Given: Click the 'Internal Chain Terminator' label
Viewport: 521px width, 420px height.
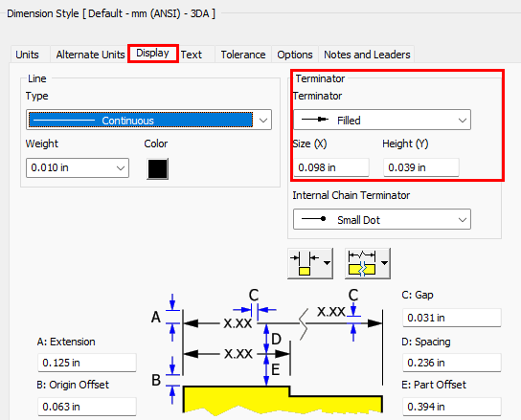Looking at the screenshot, I should (351, 195).
